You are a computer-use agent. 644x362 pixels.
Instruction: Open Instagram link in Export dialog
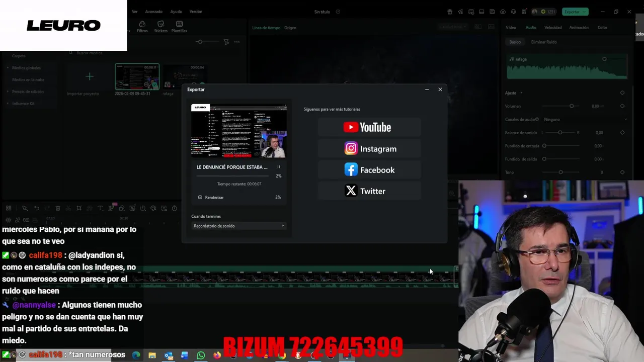pos(369,149)
